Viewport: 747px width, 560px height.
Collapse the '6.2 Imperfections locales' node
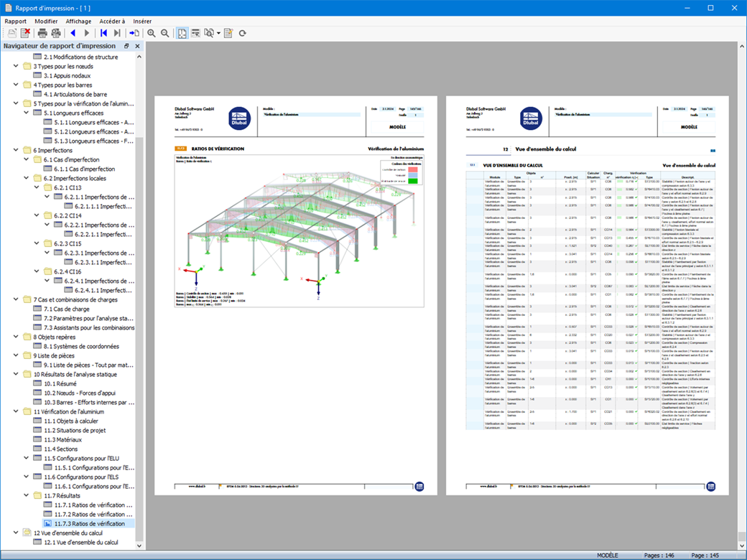coord(26,178)
